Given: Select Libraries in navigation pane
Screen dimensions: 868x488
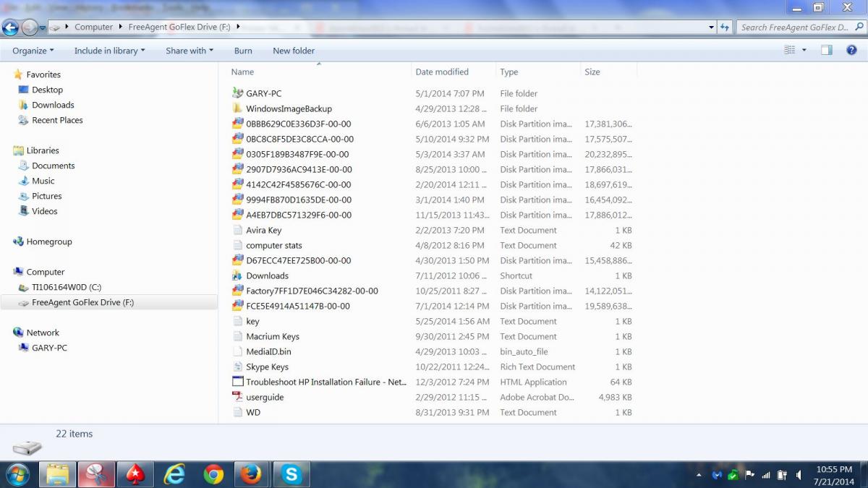Looking at the screenshot, I should click(x=43, y=150).
